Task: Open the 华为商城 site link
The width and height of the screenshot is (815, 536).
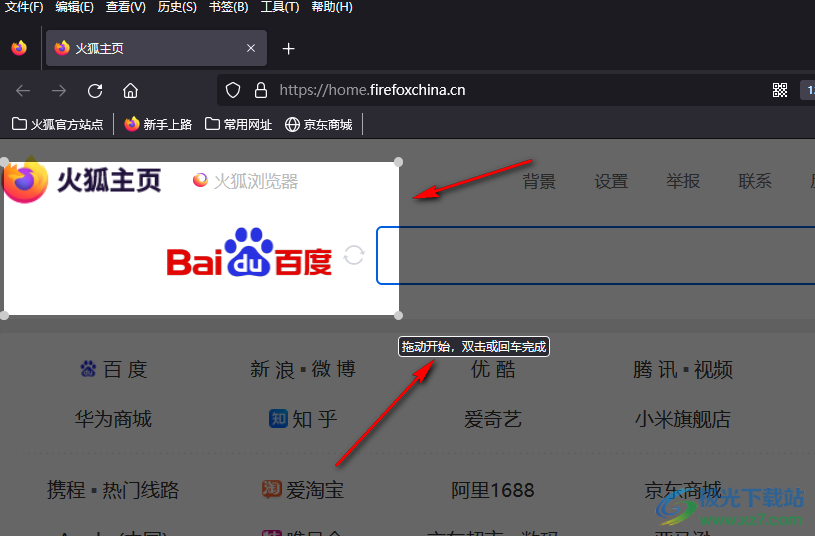Action: tap(113, 419)
